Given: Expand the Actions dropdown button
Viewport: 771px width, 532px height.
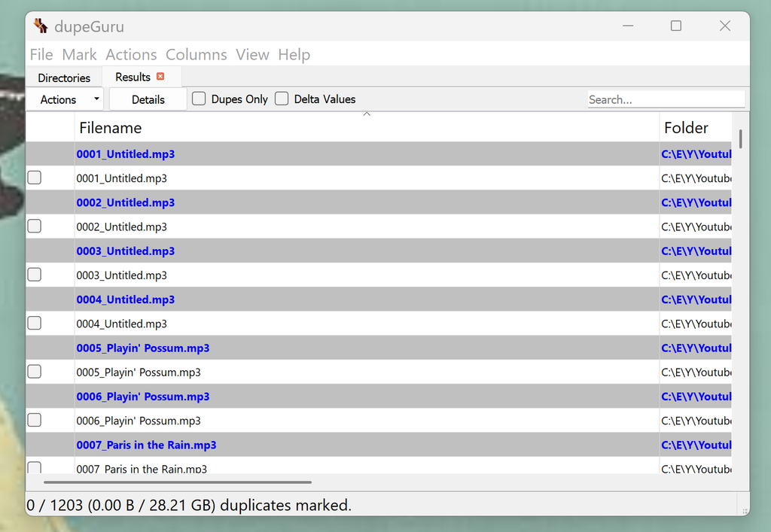Looking at the screenshot, I should tap(65, 100).
